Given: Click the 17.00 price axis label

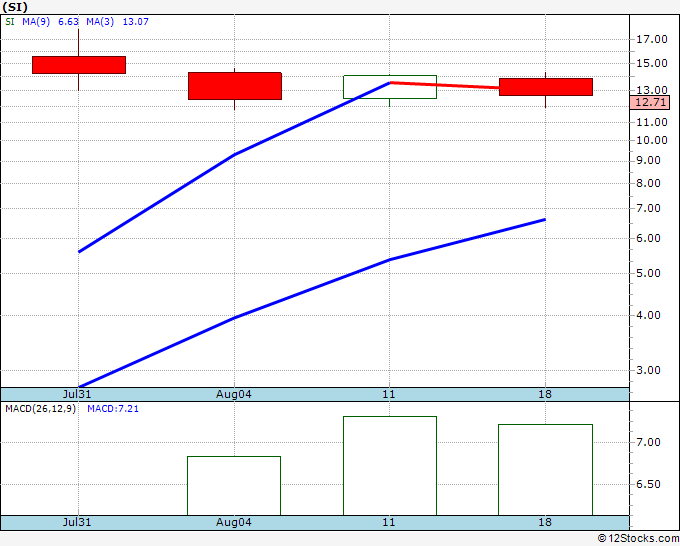Looking at the screenshot, I should point(651,39).
